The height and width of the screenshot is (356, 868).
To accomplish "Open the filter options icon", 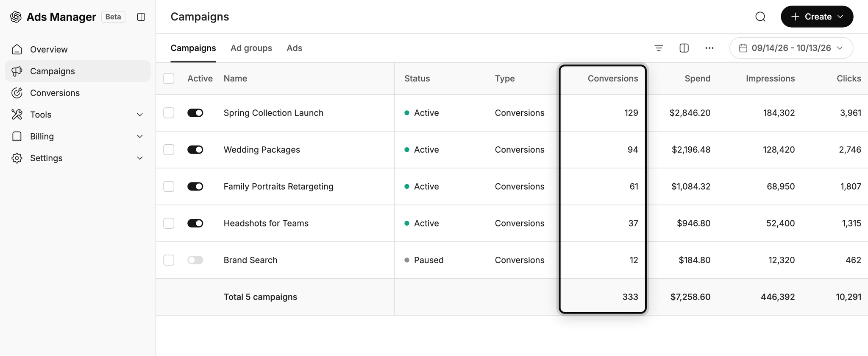I will [659, 48].
